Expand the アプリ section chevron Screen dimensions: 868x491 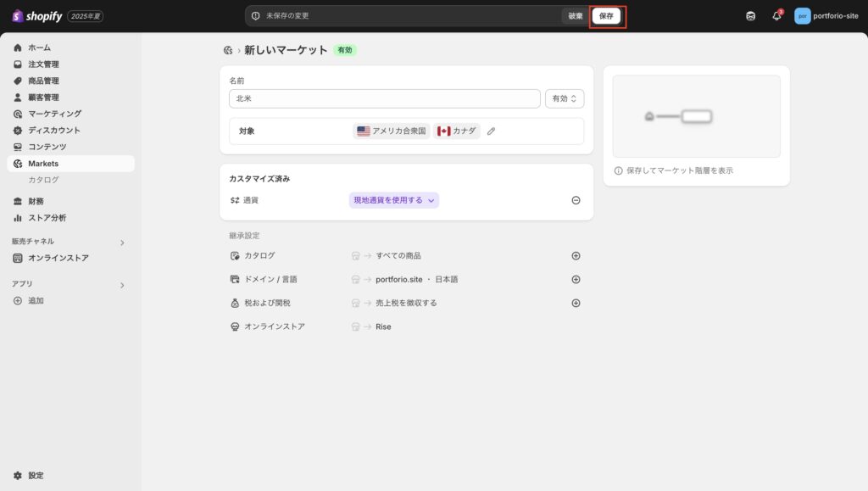(x=122, y=285)
